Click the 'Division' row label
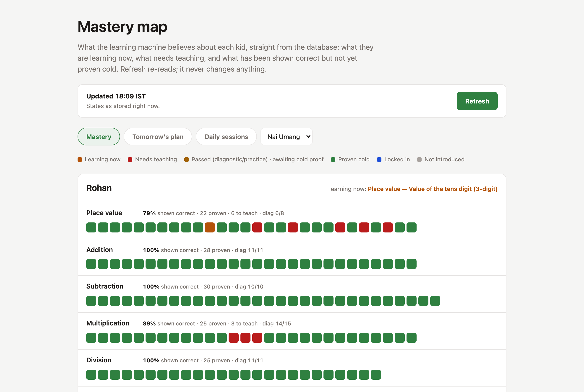 pos(99,360)
